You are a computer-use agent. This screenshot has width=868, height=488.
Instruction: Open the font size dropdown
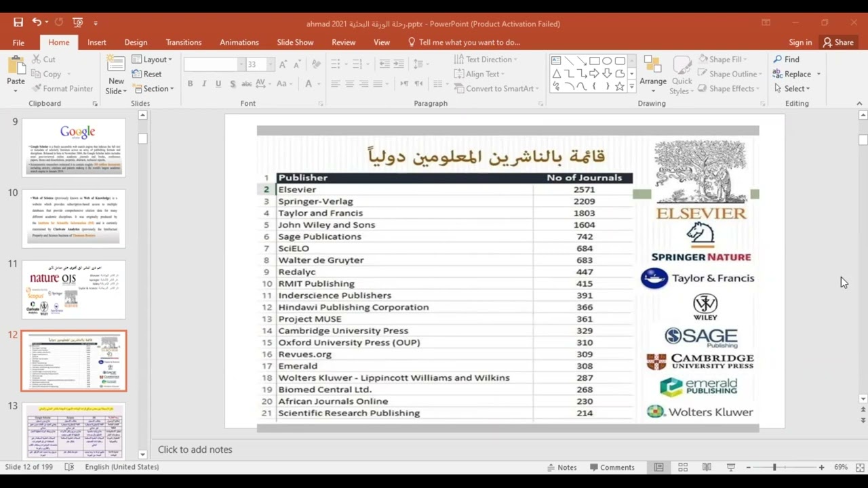pos(270,64)
